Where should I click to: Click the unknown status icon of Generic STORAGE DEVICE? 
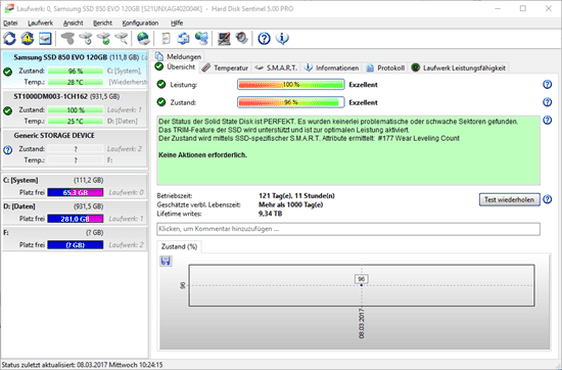(8, 150)
